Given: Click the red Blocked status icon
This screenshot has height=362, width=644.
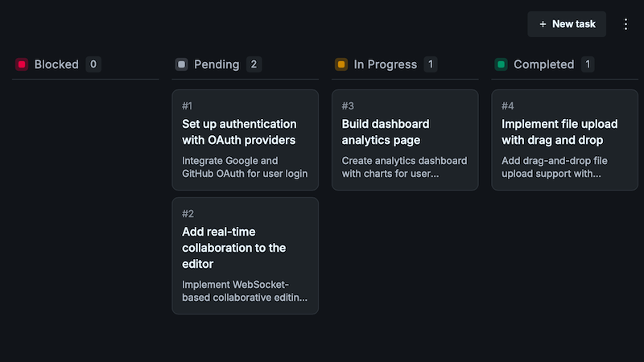Looking at the screenshot, I should tap(22, 64).
